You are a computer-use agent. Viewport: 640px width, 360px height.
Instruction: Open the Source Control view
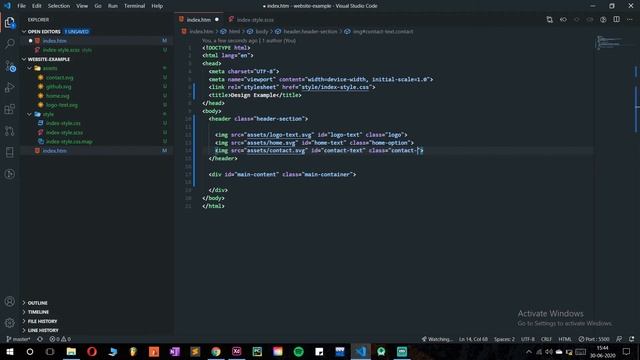pyautogui.click(x=9, y=66)
